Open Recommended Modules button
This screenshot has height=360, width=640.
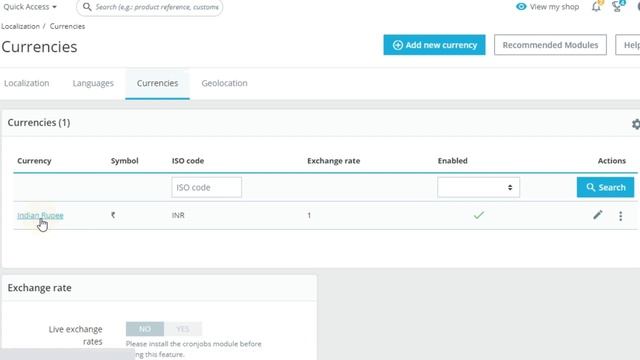(550, 45)
